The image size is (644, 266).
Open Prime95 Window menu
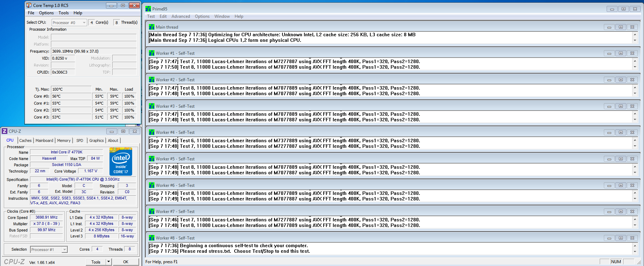pyautogui.click(x=222, y=16)
